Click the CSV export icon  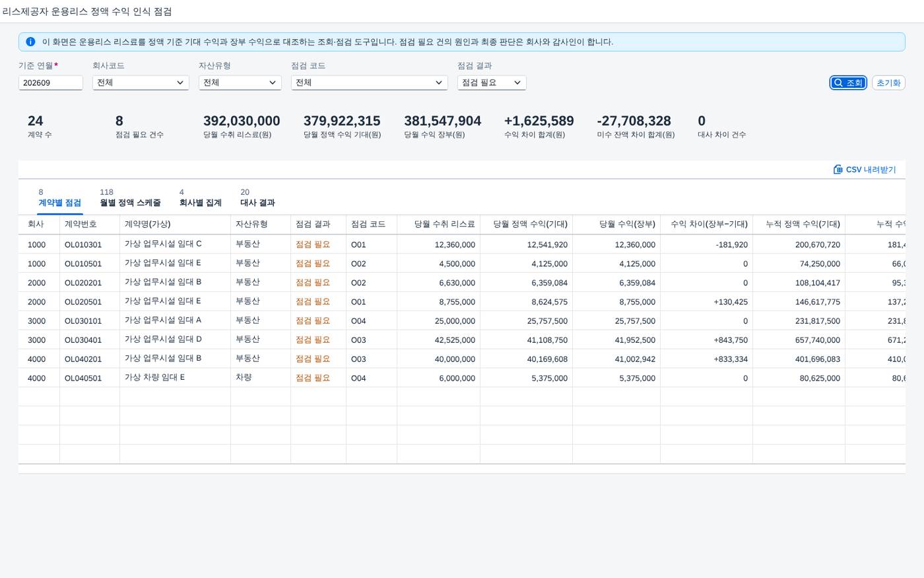(838, 170)
